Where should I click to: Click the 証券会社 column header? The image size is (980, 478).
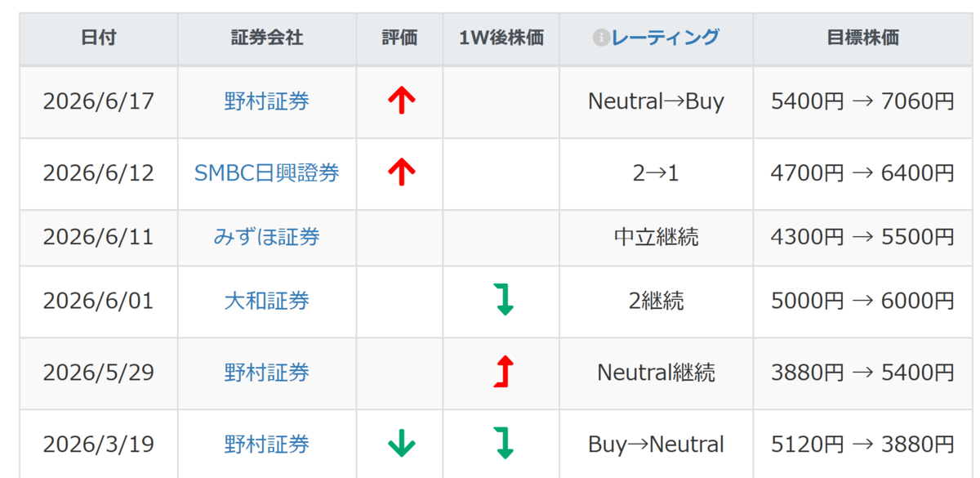[267, 38]
